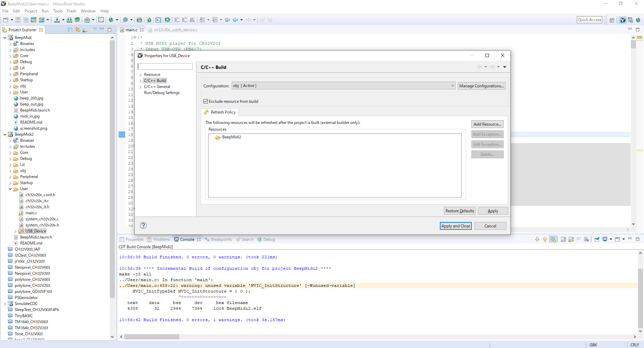The image size is (644, 348).
Task: Toggle Show Source of Selected Element in Console
Action: click(x=553, y=239)
